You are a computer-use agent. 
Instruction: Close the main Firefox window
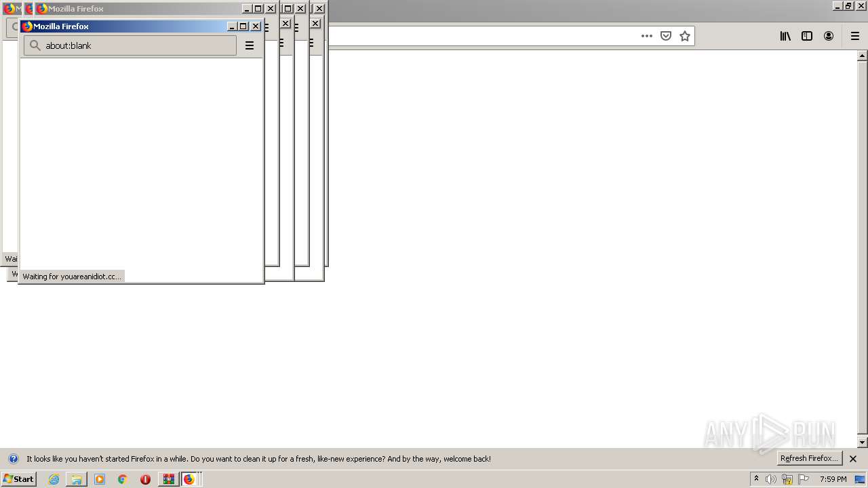coord(860,6)
